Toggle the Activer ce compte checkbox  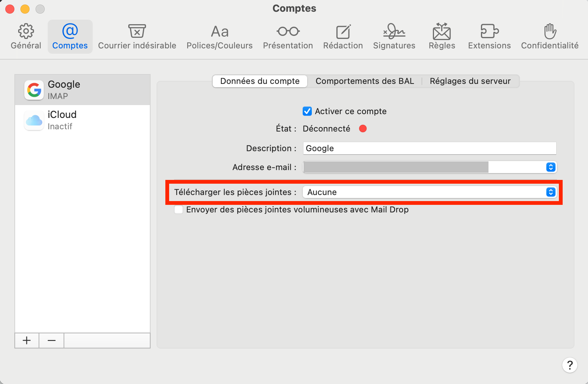(307, 111)
